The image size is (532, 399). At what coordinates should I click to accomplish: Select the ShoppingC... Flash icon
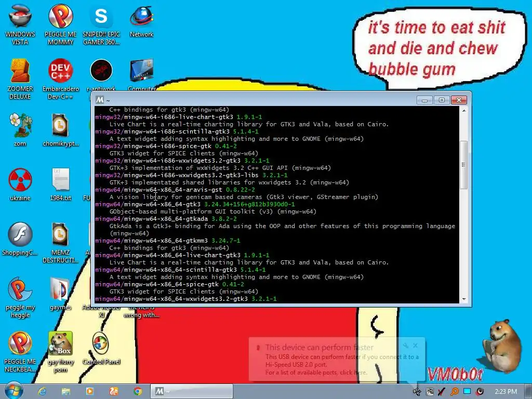[x=20, y=238]
